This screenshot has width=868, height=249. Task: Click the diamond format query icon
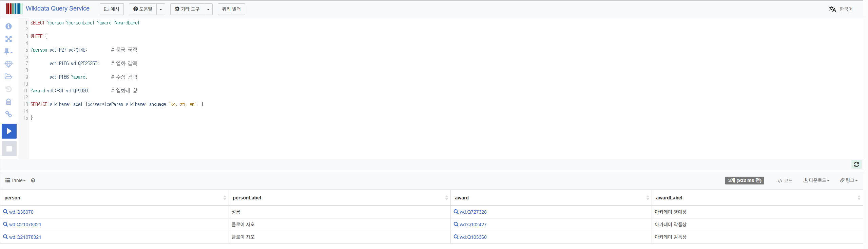coord(8,64)
